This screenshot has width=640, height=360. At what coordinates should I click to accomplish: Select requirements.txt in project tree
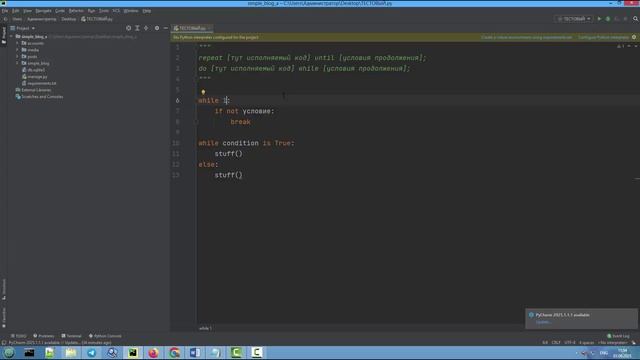pos(39,83)
